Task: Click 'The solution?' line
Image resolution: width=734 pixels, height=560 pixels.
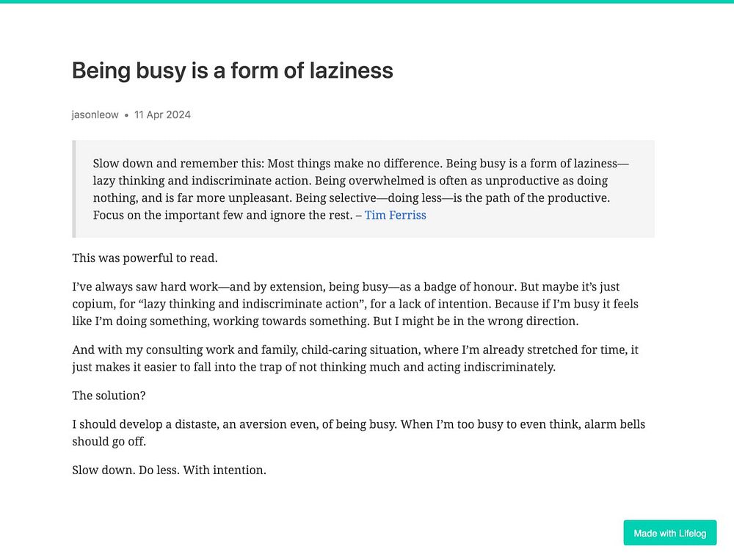Action: (x=109, y=396)
